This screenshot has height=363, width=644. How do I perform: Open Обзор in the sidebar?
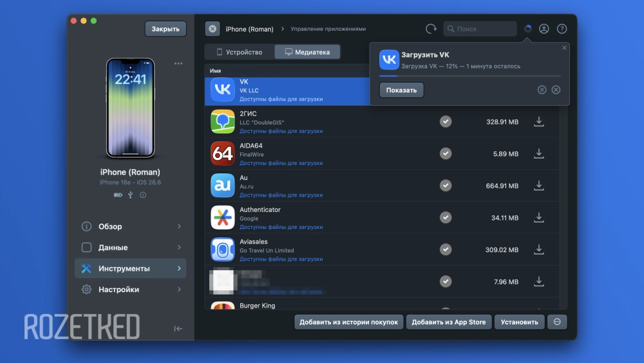pos(130,226)
